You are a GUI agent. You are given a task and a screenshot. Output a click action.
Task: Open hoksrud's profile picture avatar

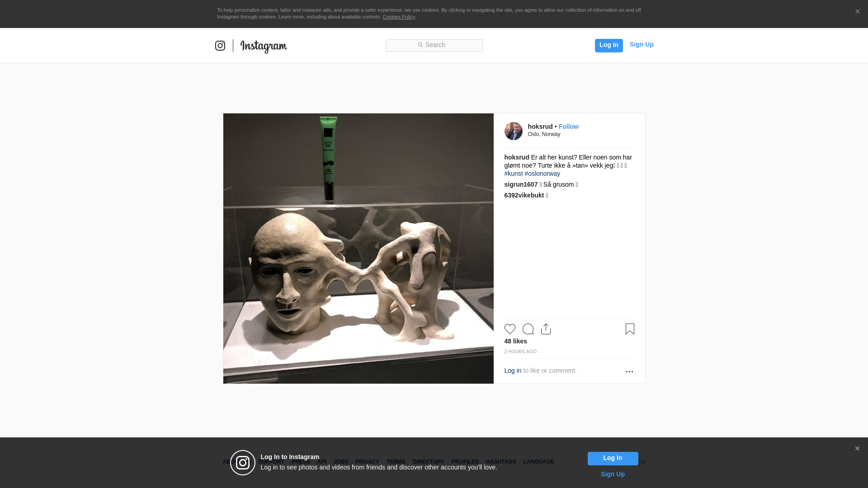[513, 131]
